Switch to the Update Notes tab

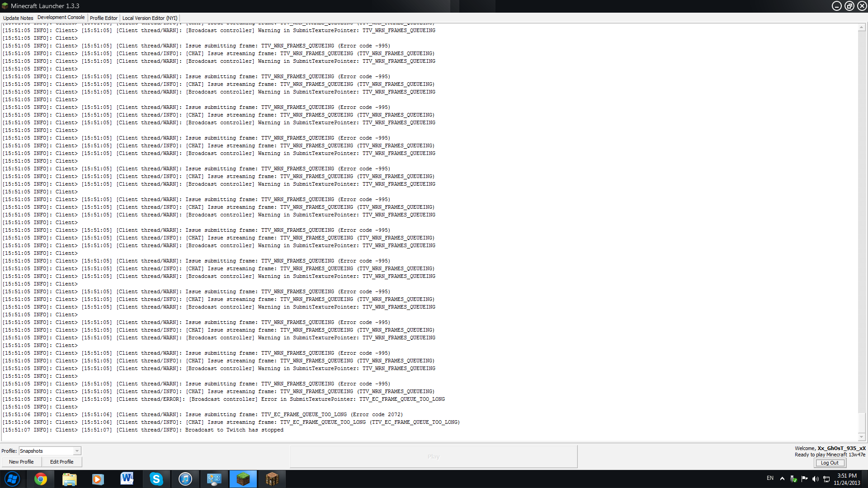(x=18, y=18)
